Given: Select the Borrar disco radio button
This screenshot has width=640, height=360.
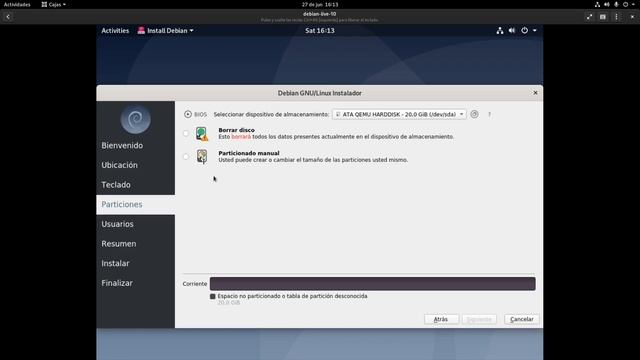Looking at the screenshot, I should click(186, 133).
